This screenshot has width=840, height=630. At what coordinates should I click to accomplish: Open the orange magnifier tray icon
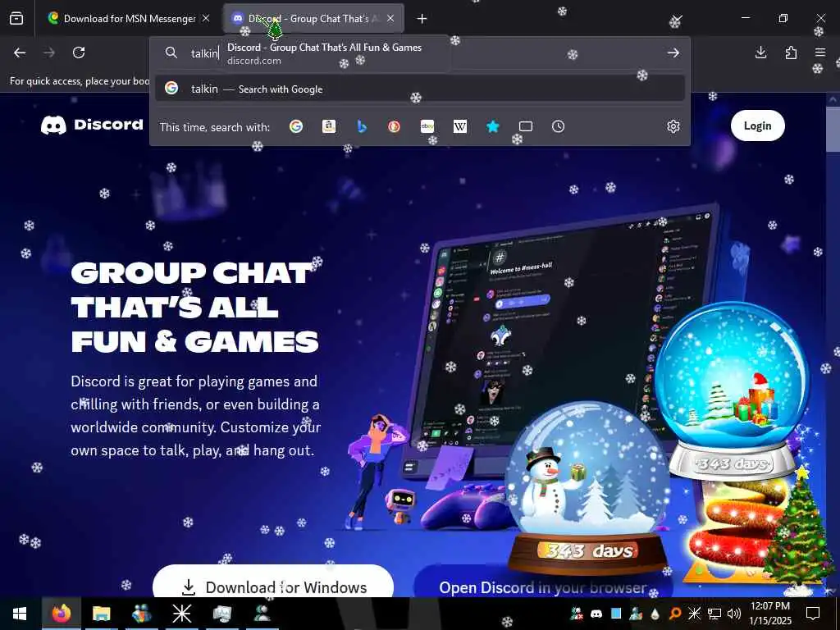point(675,614)
